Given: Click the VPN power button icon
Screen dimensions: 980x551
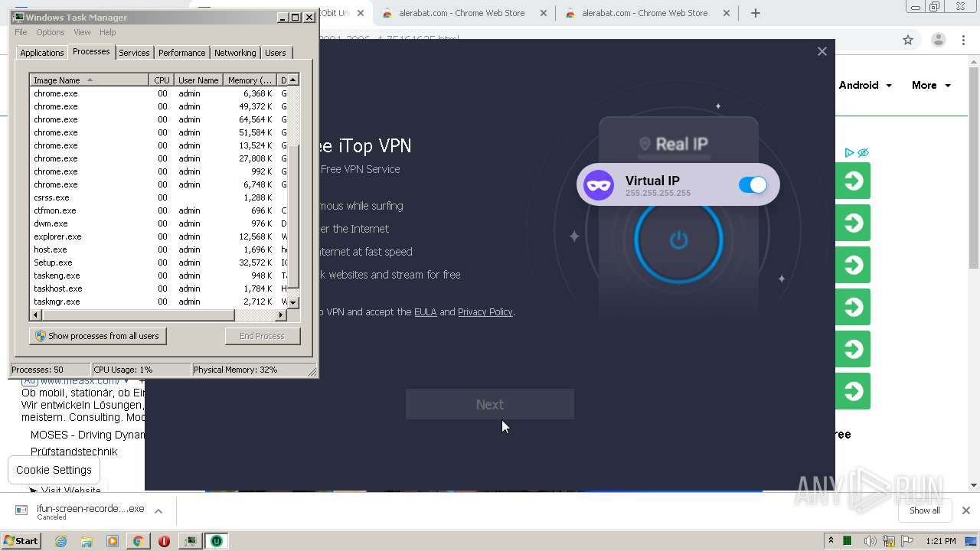Looking at the screenshot, I should [678, 240].
